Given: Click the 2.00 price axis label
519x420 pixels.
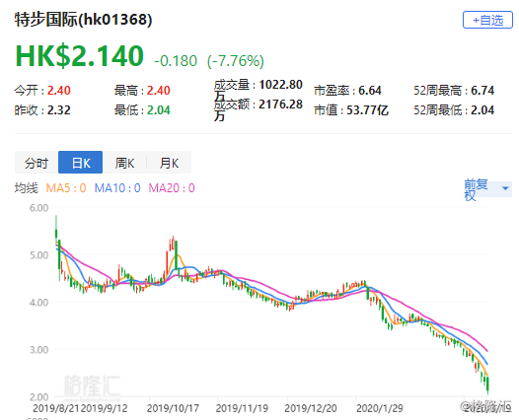Looking at the screenshot, I should 39,397.
